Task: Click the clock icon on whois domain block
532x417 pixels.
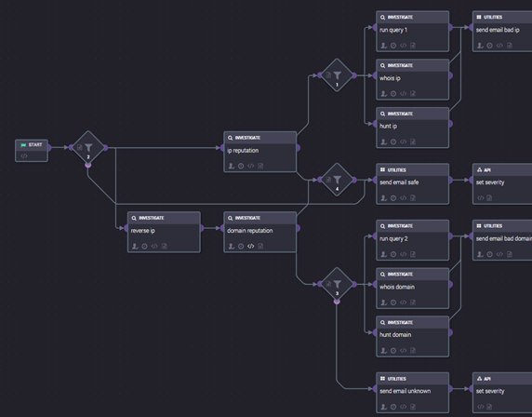Action: pos(393,303)
